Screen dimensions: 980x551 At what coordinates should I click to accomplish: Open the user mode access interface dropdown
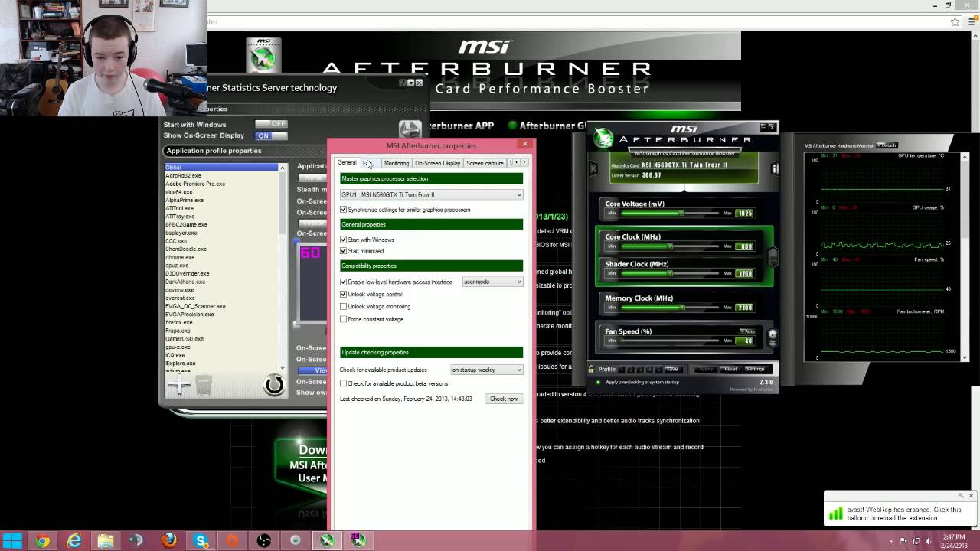coord(492,282)
